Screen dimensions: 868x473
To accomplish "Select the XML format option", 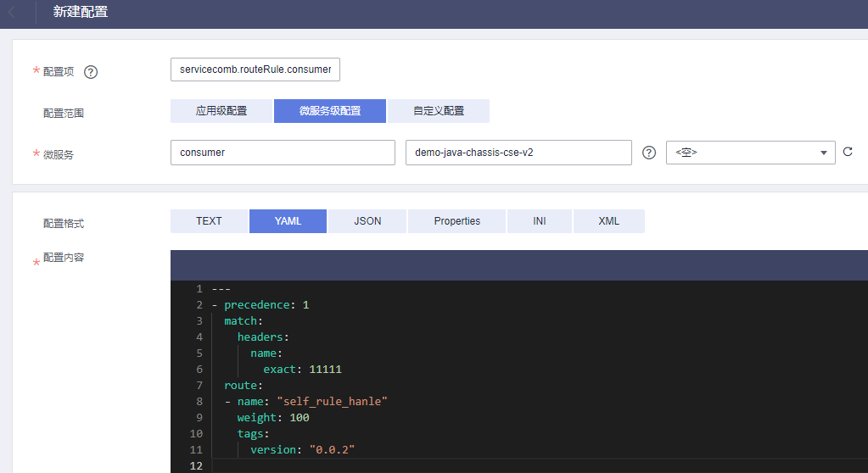I will tap(608, 221).
